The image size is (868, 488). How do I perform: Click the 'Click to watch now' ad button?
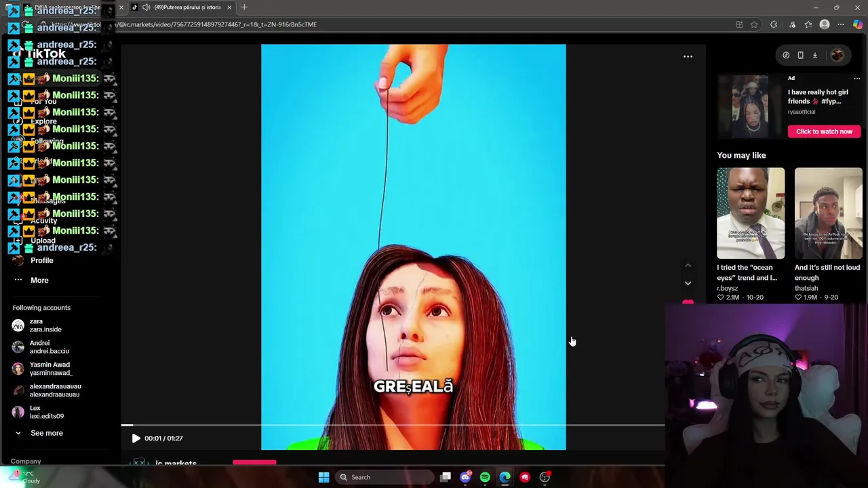coord(824,131)
